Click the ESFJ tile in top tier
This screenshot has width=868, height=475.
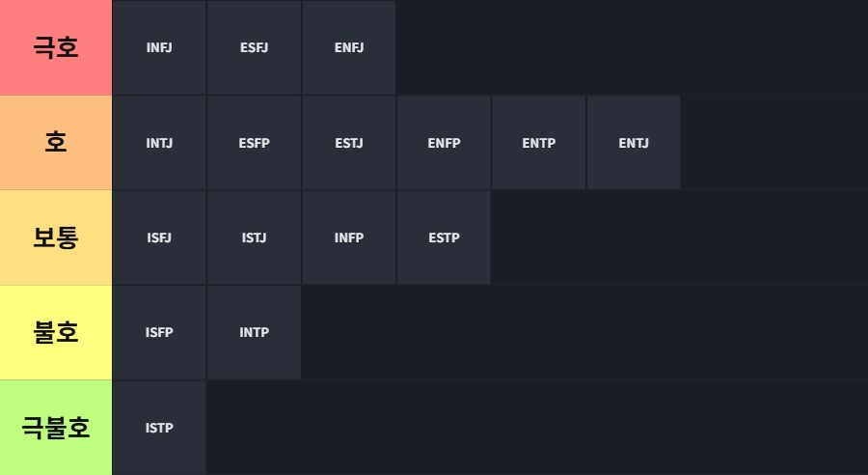254,47
